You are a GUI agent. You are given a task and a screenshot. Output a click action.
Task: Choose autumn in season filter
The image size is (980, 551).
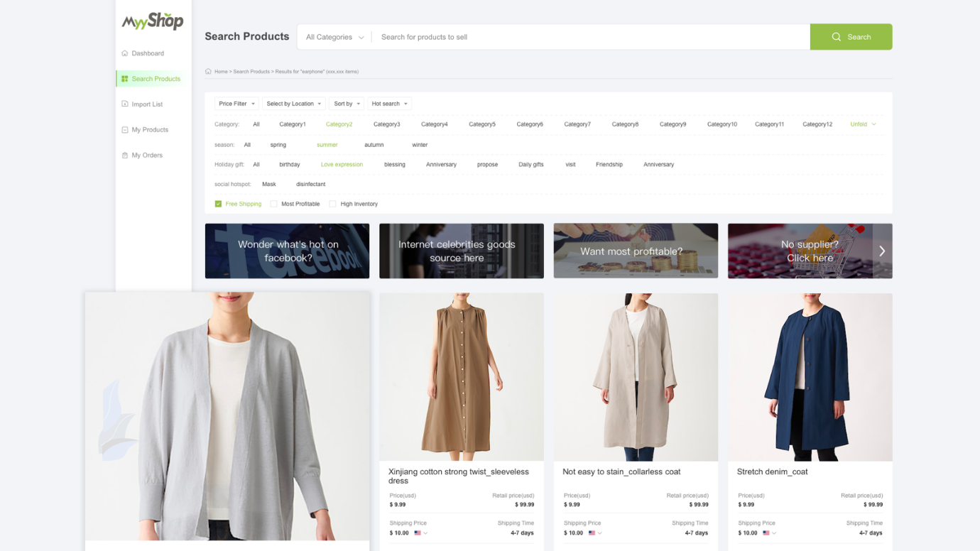pos(374,145)
